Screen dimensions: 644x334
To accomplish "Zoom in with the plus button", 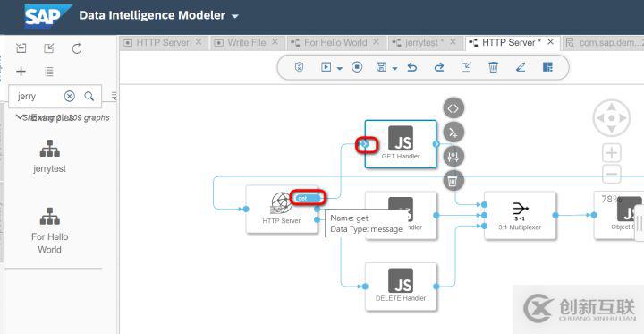I will [612, 153].
